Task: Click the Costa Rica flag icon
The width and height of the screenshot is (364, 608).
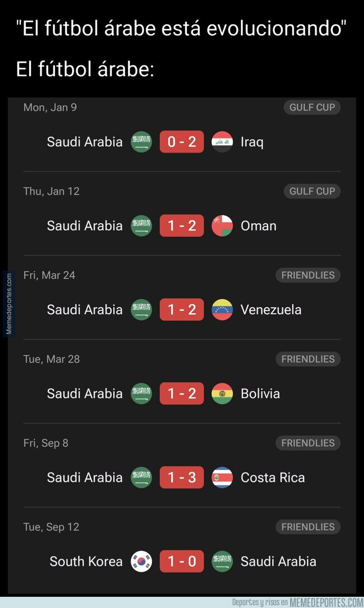Action: click(222, 477)
